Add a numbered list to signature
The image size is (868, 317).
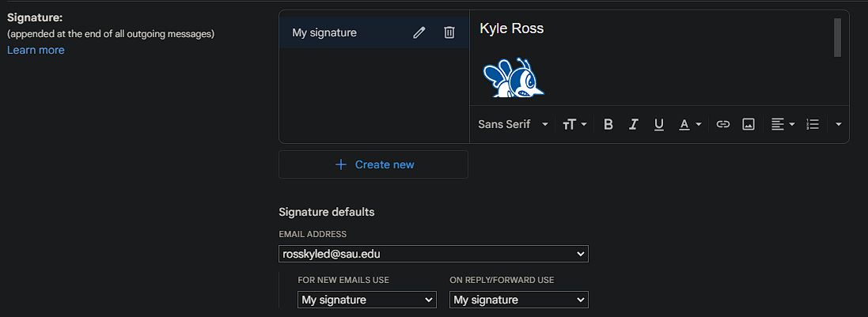coord(813,124)
